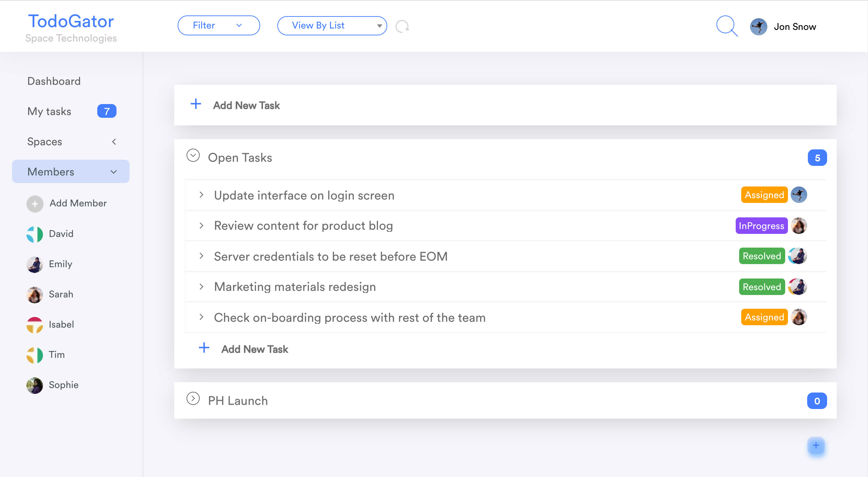Click the My tasks count badge 7

coord(107,111)
